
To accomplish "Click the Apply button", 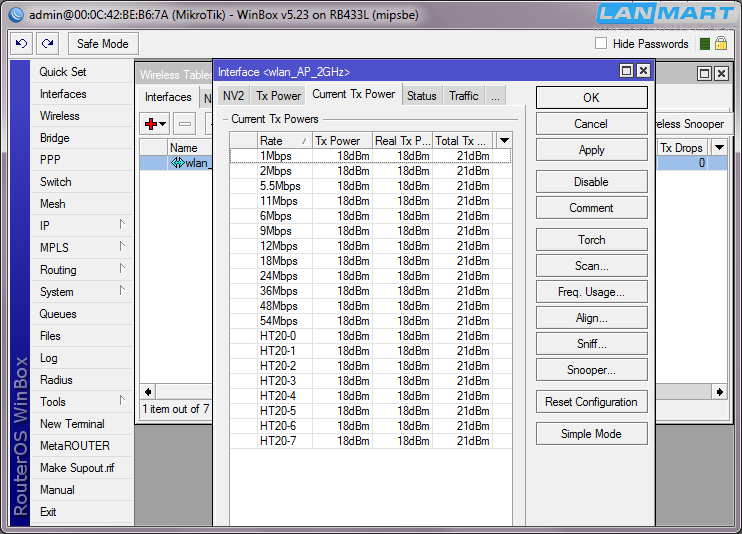I will [x=591, y=150].
